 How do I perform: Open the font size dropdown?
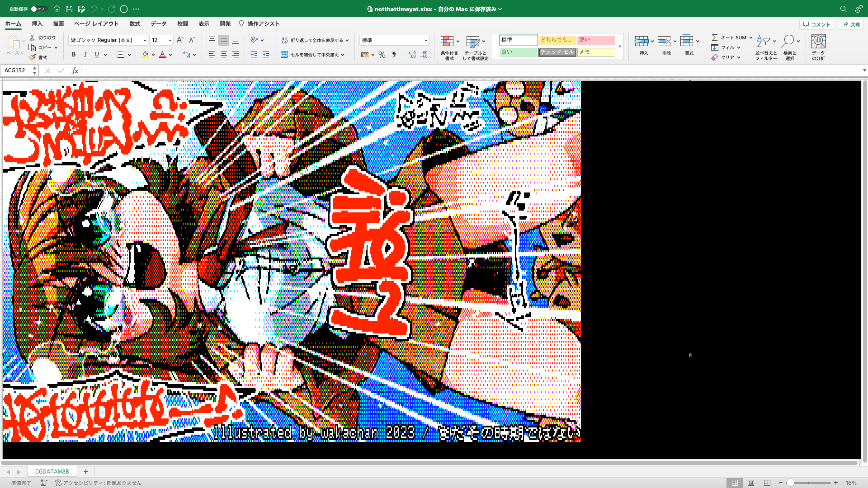pyautogui.click(x=170, y=40)
